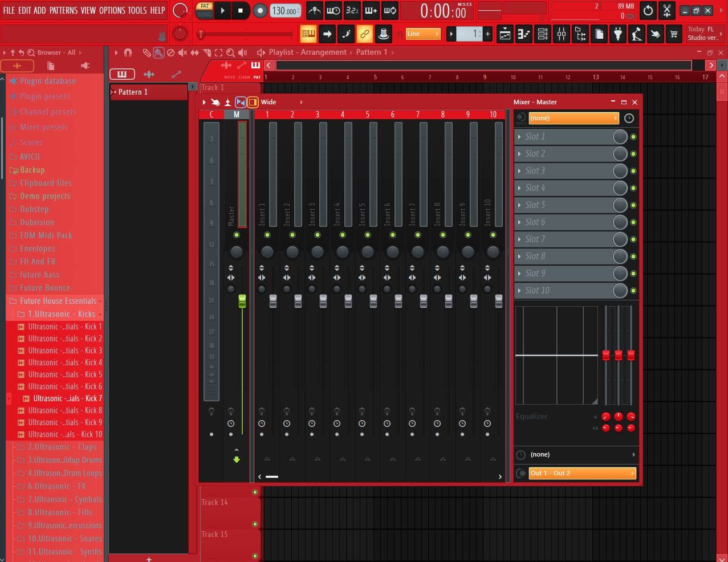Toggle the typing keyboard to piano icon
The image size is (728, 562).
[x=308, y=34]
